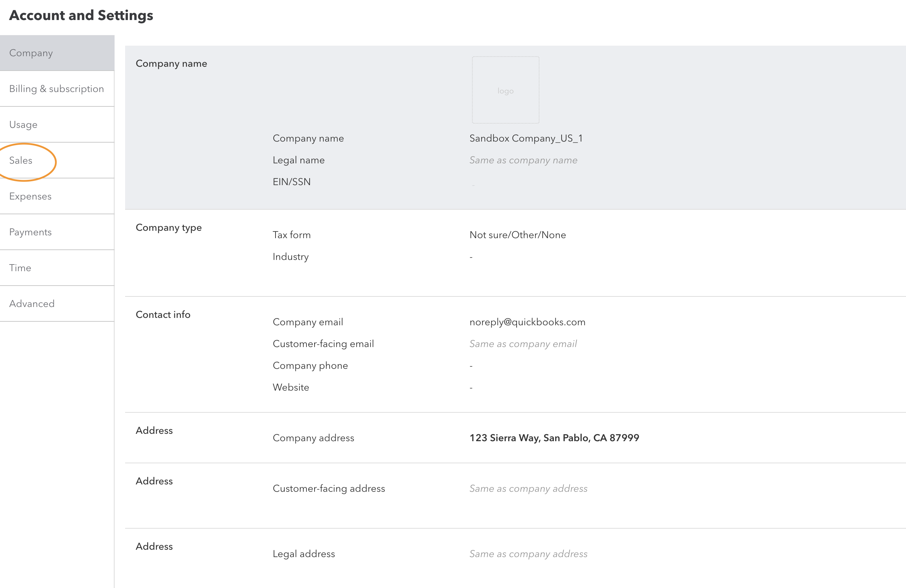Switch to the Time tab
Screen dimensions: 906x588
click(x=20, y=268)
